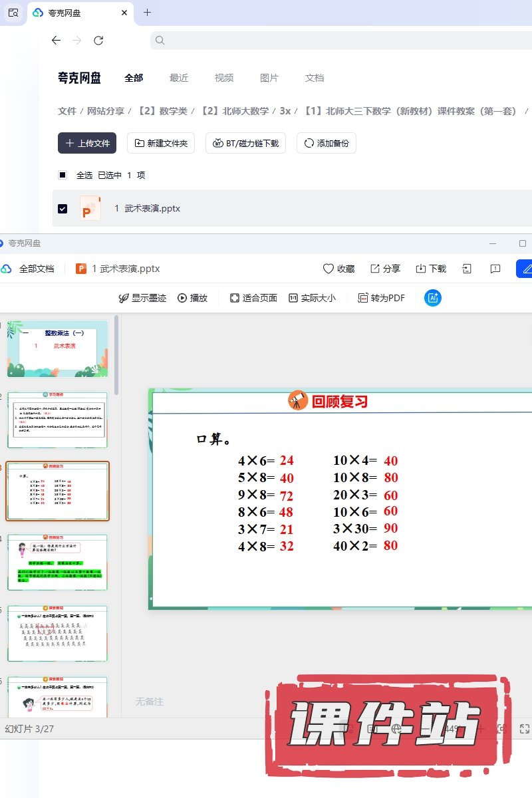
Task: Go to 网站分享 in breadcrumb path
Action: click(x=106, y=111)
